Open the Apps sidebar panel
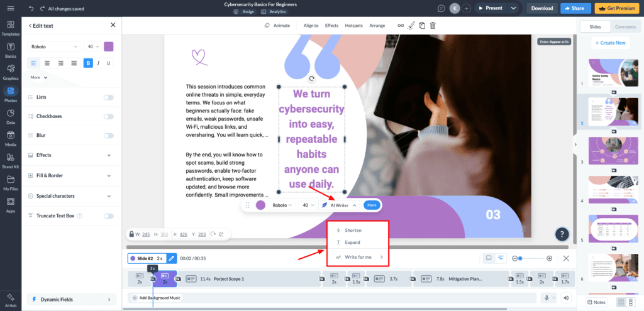 (x=11, y=205)
